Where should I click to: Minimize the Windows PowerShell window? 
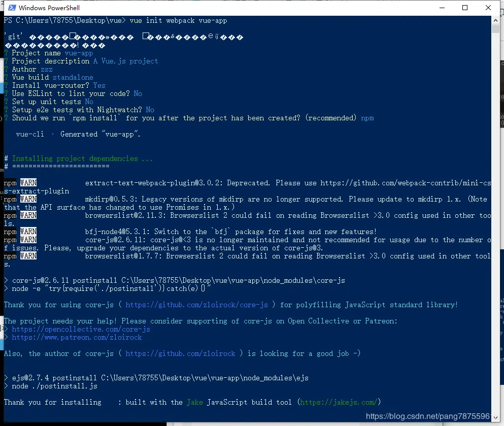click(x=442, y=8)
